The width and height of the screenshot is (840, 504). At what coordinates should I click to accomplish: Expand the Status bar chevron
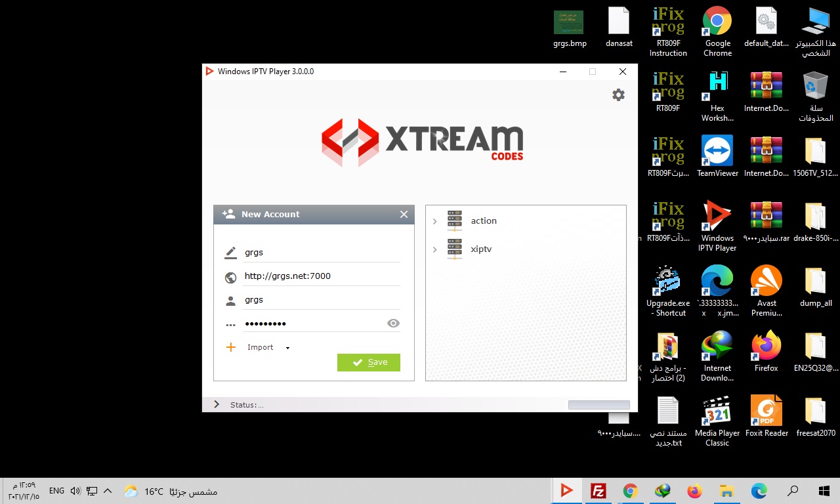click(x=217, y=405)
